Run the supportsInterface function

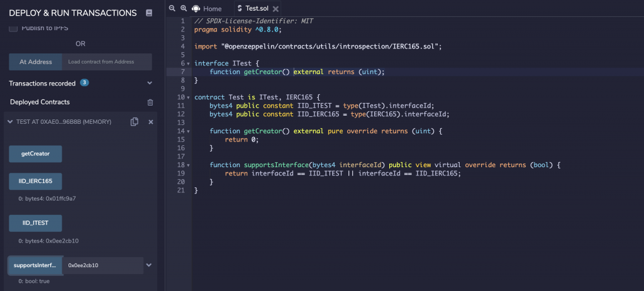click(35, 266)
